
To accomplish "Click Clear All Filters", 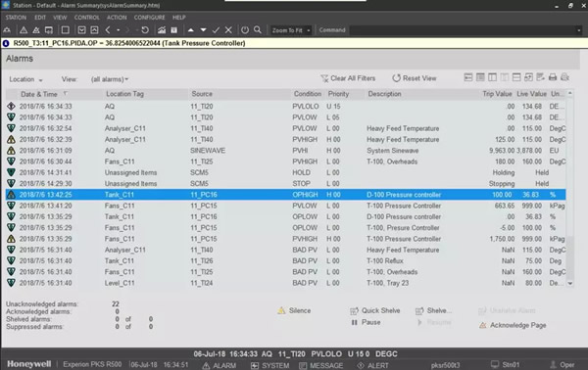I will coord(348,78).
